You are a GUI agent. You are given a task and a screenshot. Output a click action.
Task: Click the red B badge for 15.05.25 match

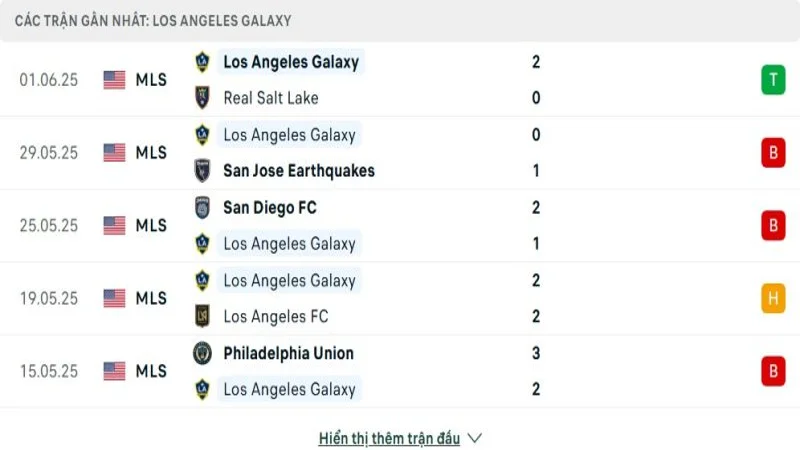(x=772, y=371)
